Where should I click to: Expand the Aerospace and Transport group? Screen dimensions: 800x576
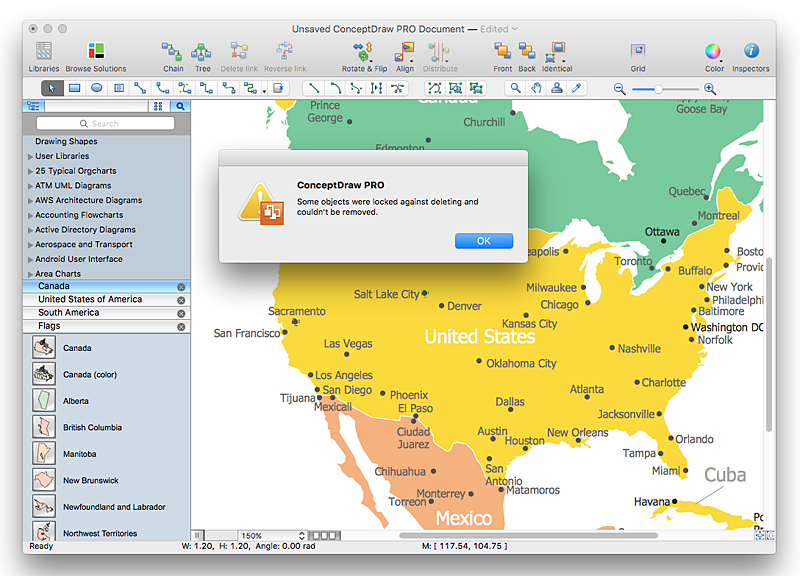coord(31,245)
